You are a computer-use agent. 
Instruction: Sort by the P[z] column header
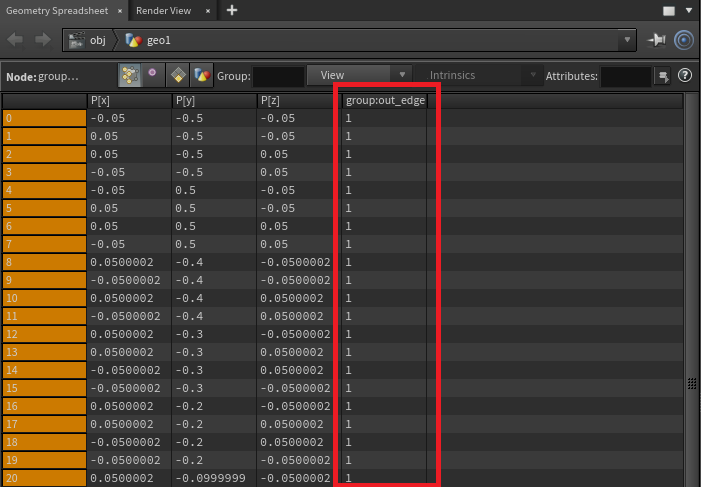coord(299,101)
